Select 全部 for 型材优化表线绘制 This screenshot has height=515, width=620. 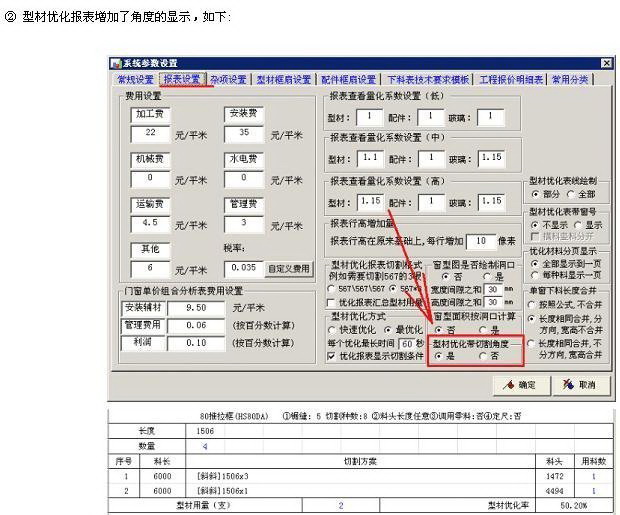570,194
